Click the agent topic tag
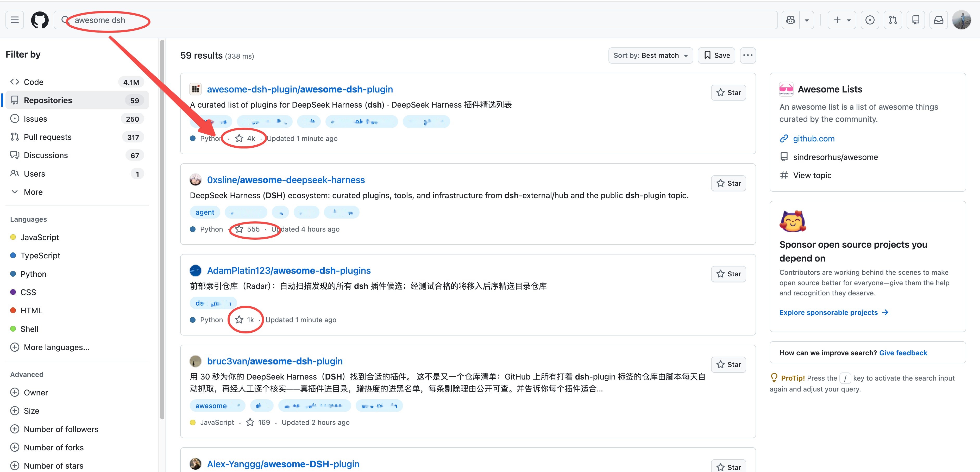 point(205,212)
